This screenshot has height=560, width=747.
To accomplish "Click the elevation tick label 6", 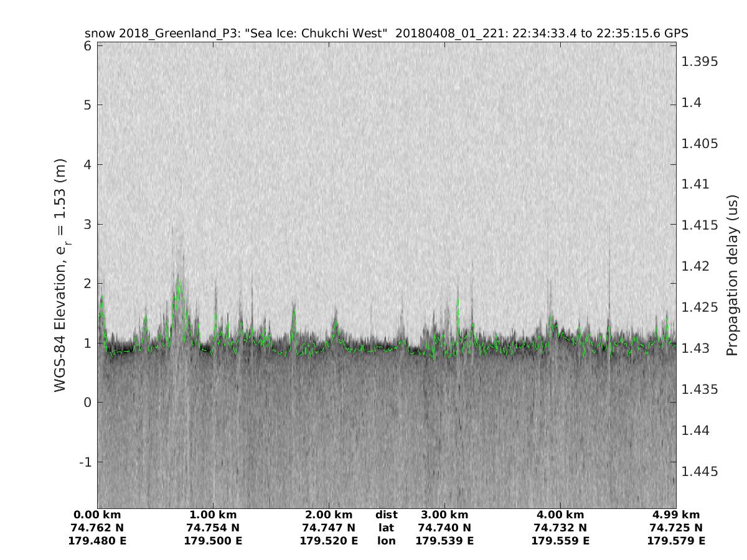I will tap(88, 46).
